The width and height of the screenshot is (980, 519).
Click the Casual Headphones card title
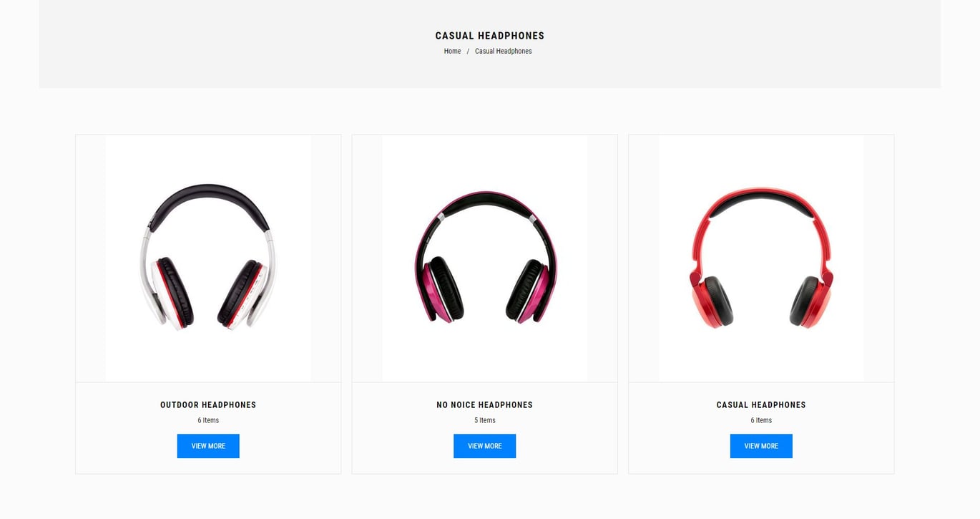[761, 405]
